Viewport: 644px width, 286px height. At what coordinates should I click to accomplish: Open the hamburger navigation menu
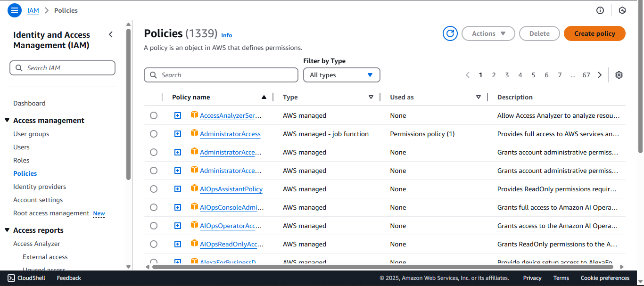[x=15, y=10]
